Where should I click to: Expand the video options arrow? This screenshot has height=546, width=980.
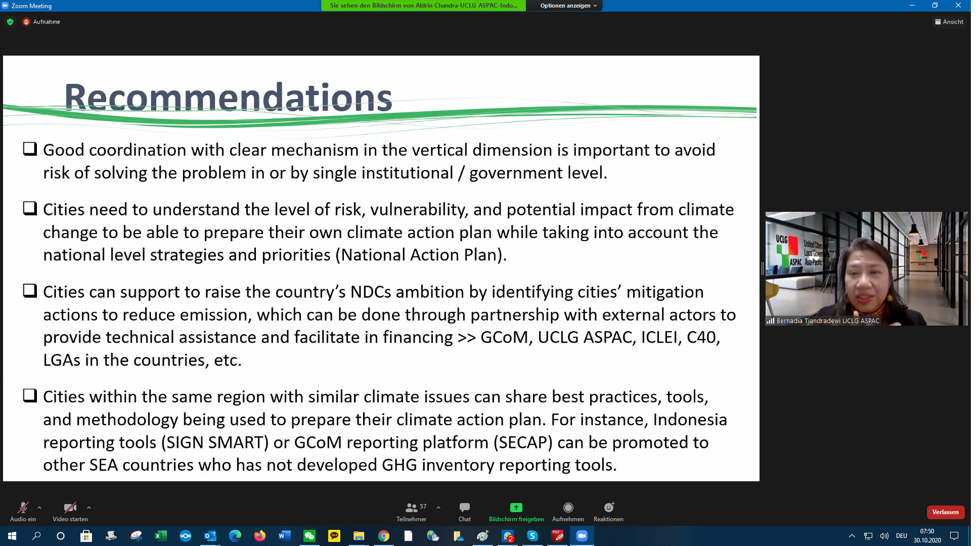(89, 508)
